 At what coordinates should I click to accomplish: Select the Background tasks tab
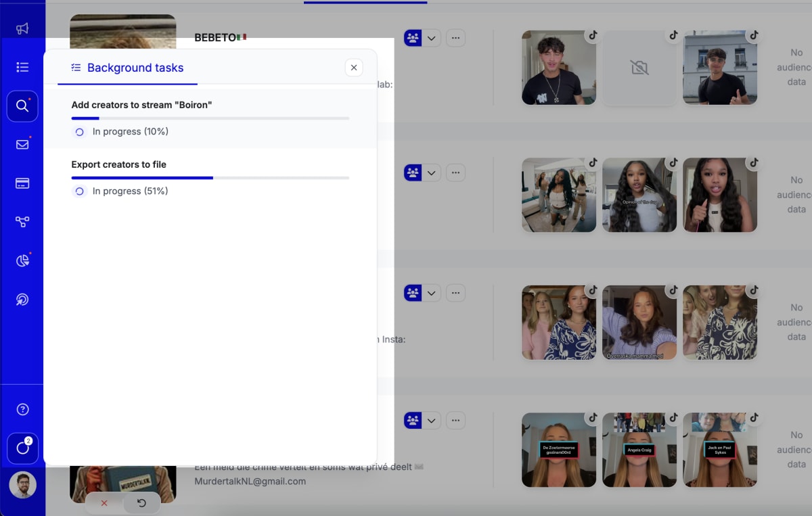127,68
